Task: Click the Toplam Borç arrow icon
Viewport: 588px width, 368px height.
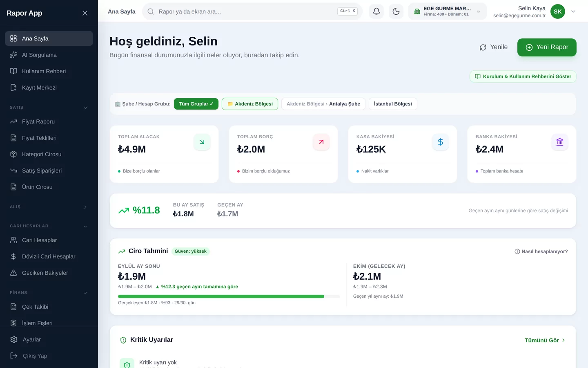Action: 321,142
